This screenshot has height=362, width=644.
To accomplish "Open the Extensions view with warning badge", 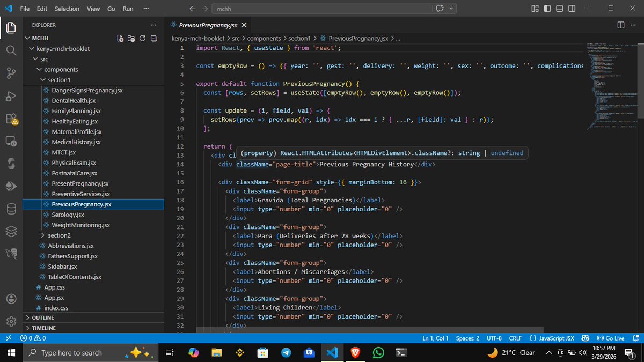I will click(x=11, y=119).
